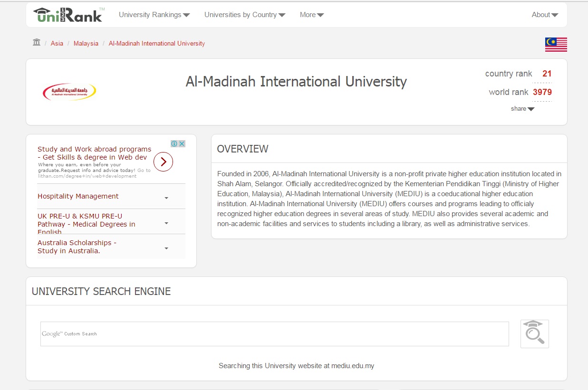588x390 pixels.
Task: Click the Google Custom Search input field
Action: click(x=275, y=334)
